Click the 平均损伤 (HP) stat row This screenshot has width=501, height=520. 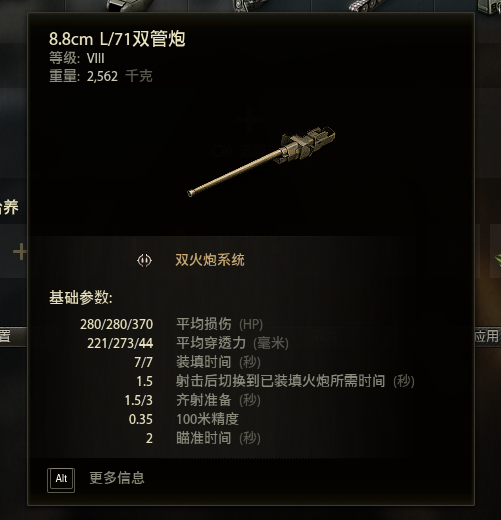pyautogui.click(x=171, y=324)
